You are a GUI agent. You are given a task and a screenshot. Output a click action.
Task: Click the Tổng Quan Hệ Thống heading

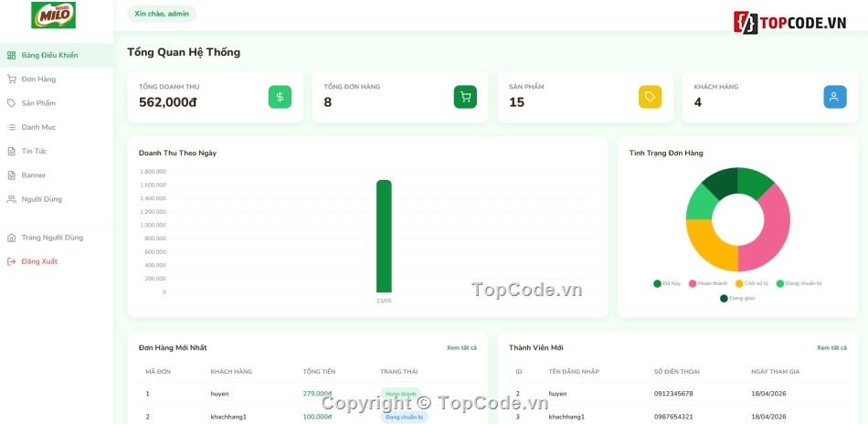[184, 53]
